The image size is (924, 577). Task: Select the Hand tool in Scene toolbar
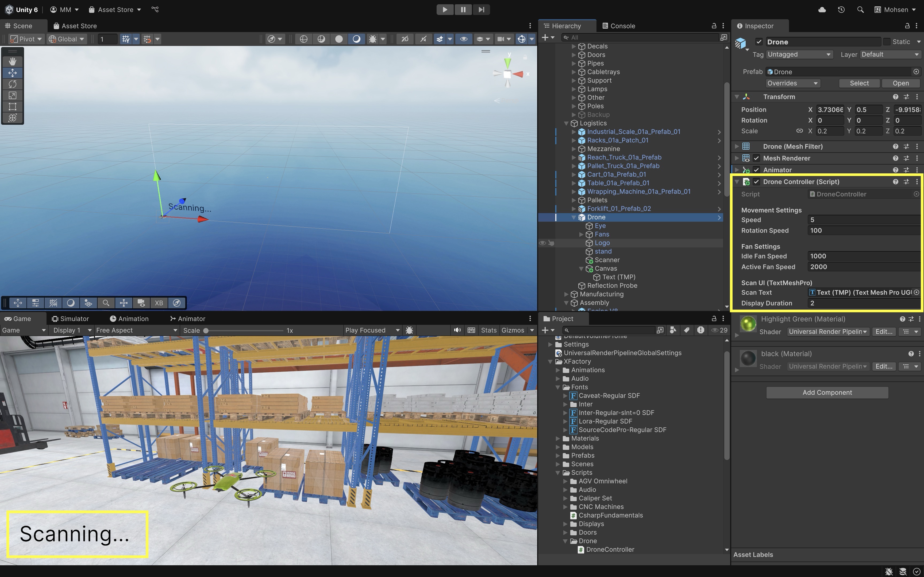tap(13, 61)
